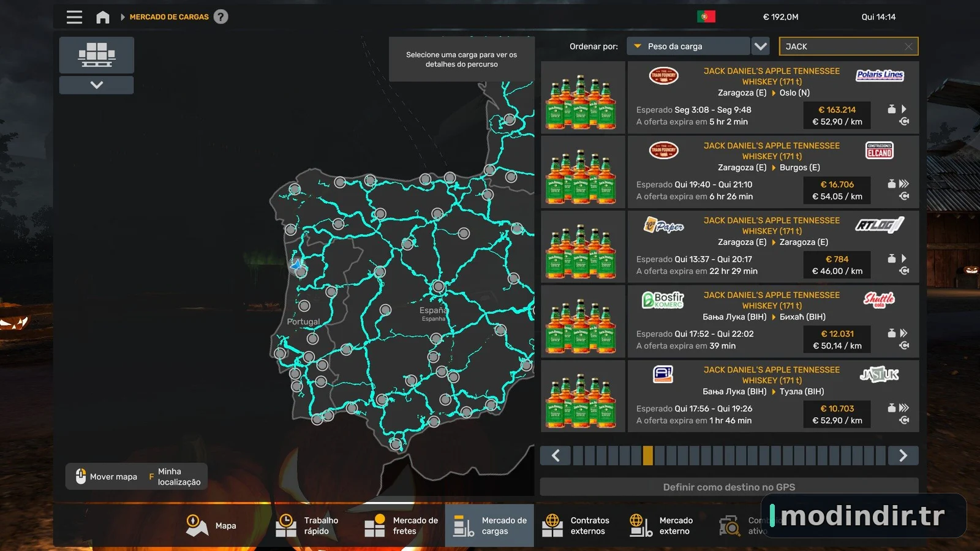Click 'Definir como destino no GPS' button
The width and height of the screenshot is (980, 551).
(x=729, y=487)
